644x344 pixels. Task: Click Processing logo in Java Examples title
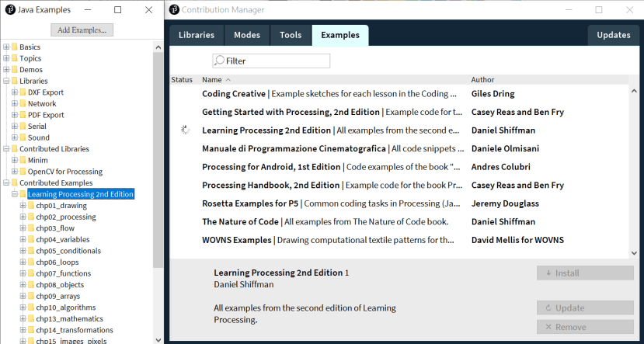(x=10, y=9)
